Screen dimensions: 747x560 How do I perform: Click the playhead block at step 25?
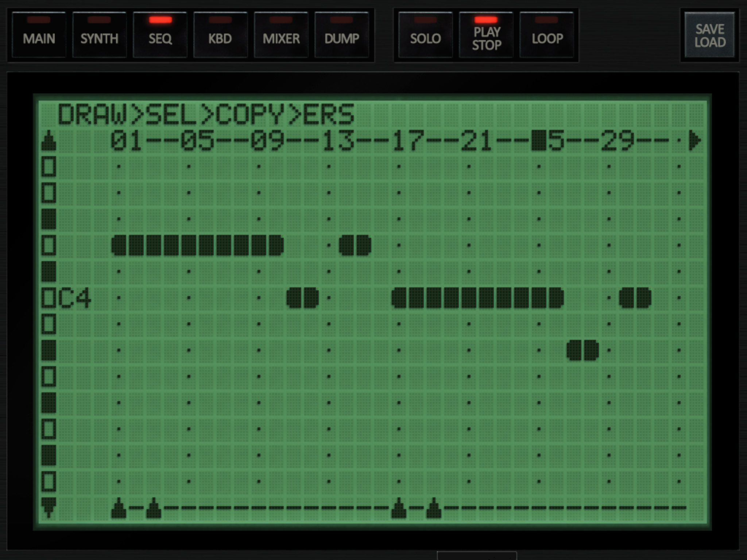click(x=539, y=140)
